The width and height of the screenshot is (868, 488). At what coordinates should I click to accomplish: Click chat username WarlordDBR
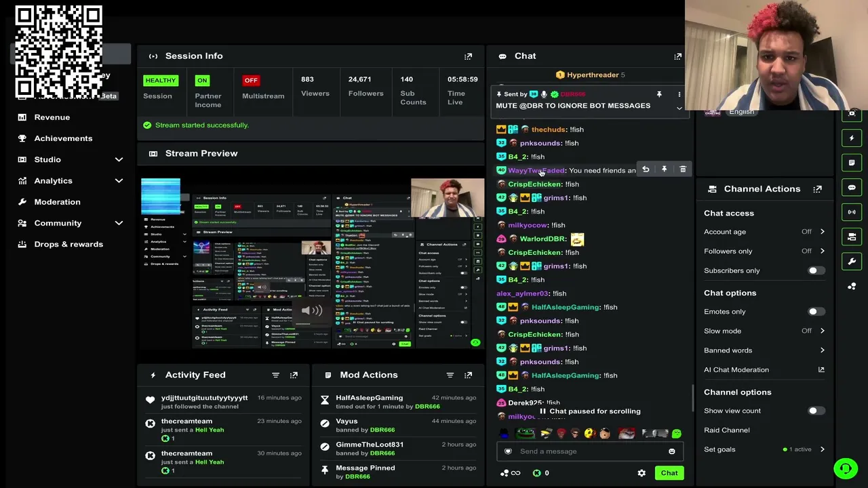(542, 239)
